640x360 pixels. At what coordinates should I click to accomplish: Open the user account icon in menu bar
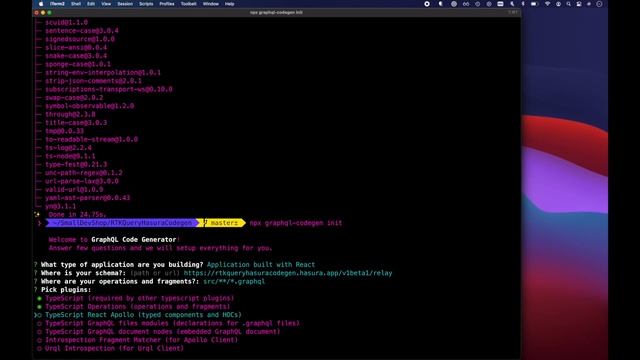[x=558, y=4]
